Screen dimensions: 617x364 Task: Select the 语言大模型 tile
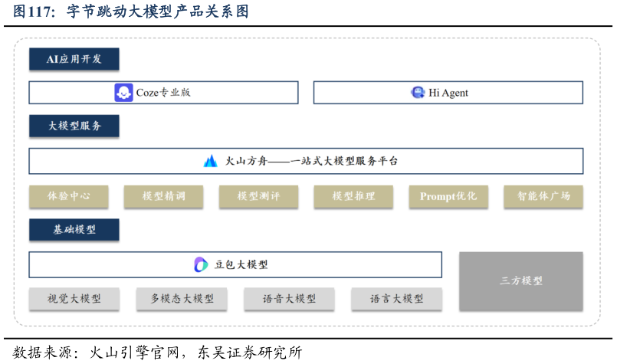coord(397,299)
